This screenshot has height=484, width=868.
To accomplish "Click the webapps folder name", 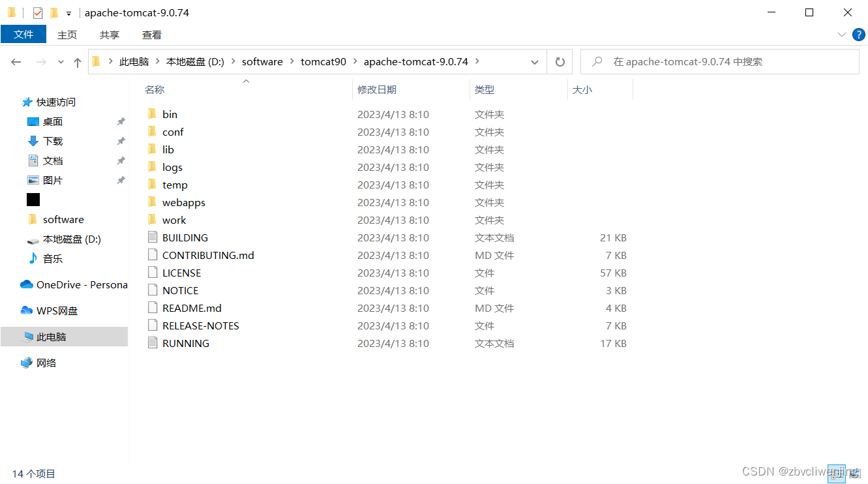I will (x=184, y=202).
